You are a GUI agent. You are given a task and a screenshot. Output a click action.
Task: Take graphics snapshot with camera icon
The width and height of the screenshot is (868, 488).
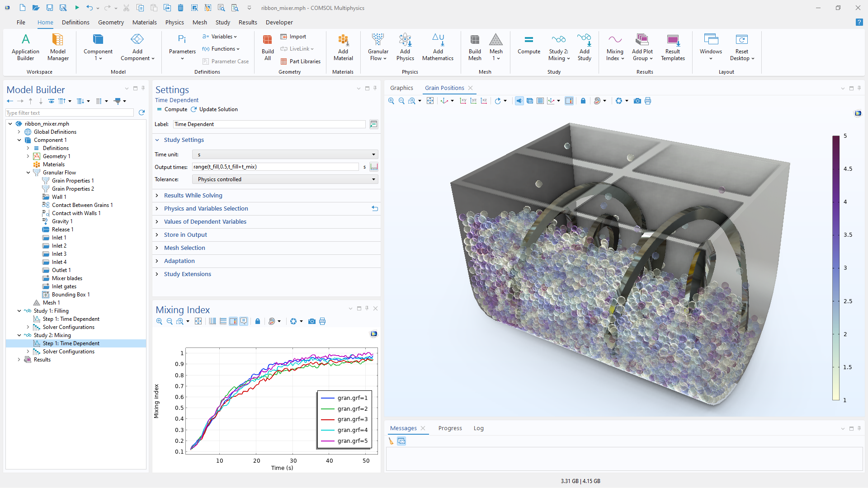637,101
